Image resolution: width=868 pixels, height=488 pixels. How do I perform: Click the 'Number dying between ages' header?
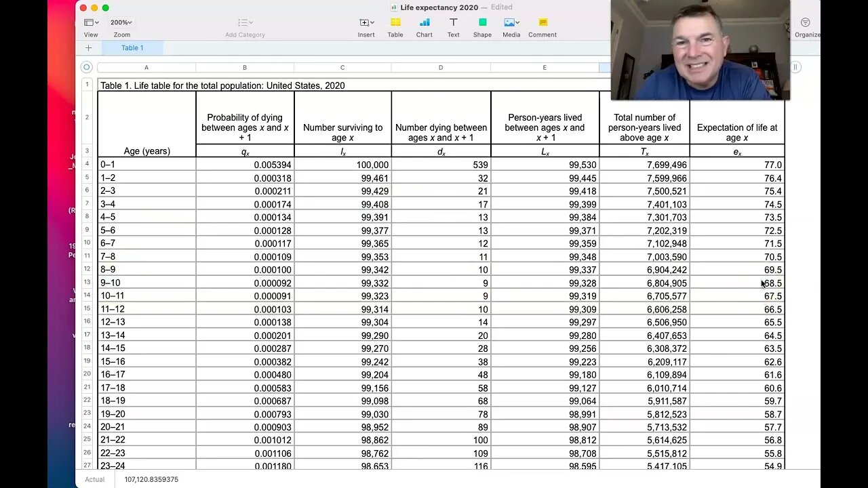pos(441,117)
